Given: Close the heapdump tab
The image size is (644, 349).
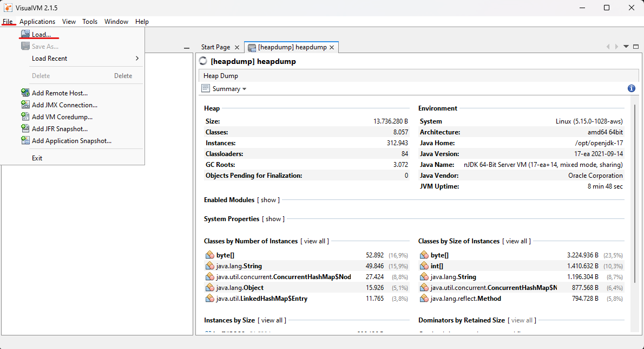Looking at the screenshot, I should 332,48.
